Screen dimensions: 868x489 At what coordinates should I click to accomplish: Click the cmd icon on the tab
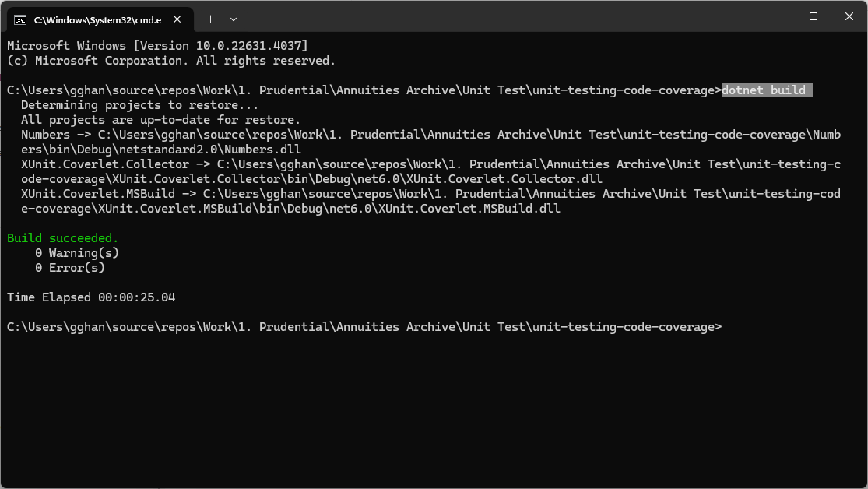19,19
